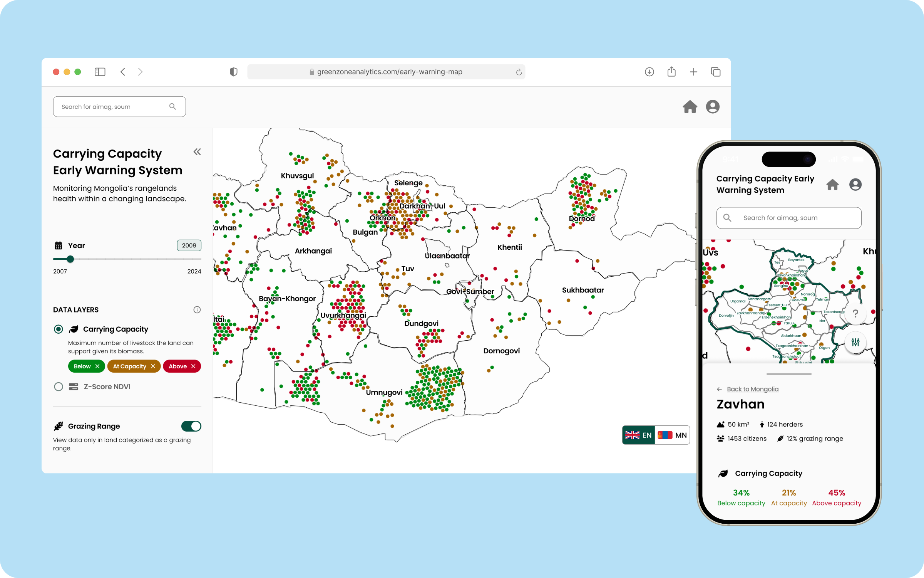Click the Data Layers info icon

197,310
